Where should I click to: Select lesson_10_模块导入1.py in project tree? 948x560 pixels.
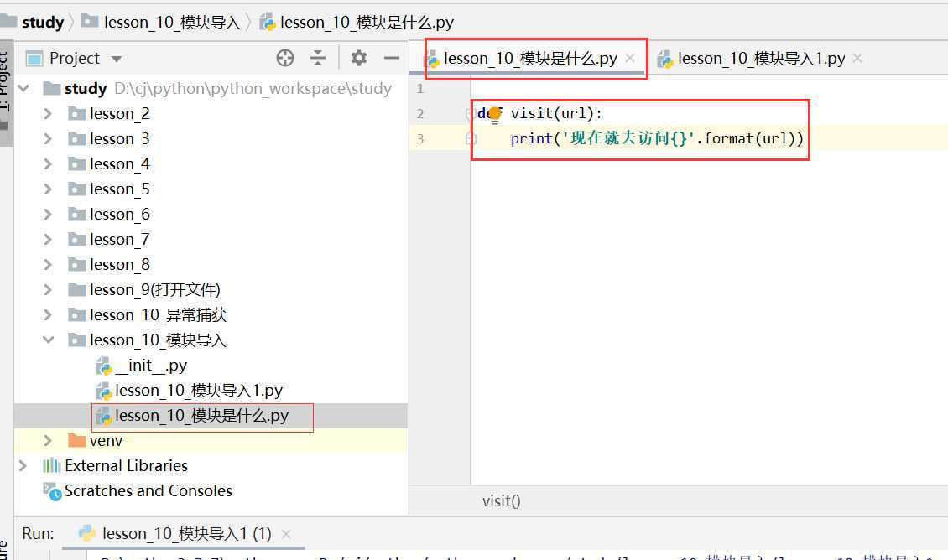tap(190, 391)
